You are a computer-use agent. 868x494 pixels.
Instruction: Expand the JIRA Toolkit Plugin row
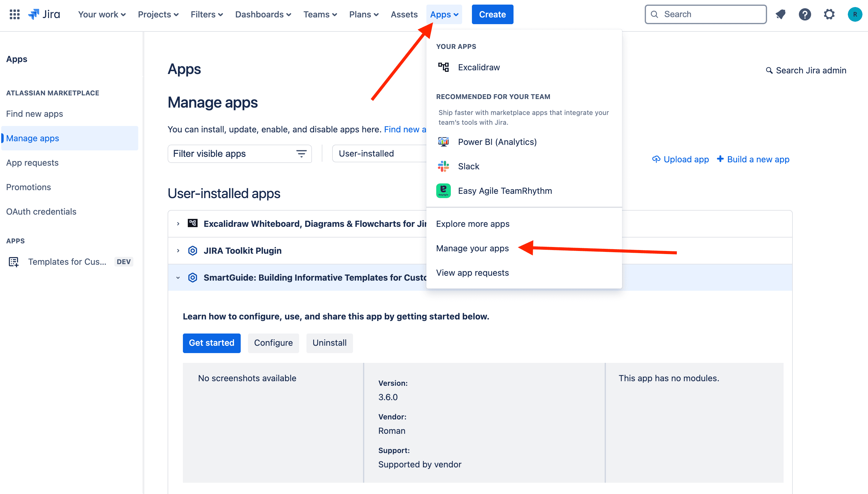point(178,250)
